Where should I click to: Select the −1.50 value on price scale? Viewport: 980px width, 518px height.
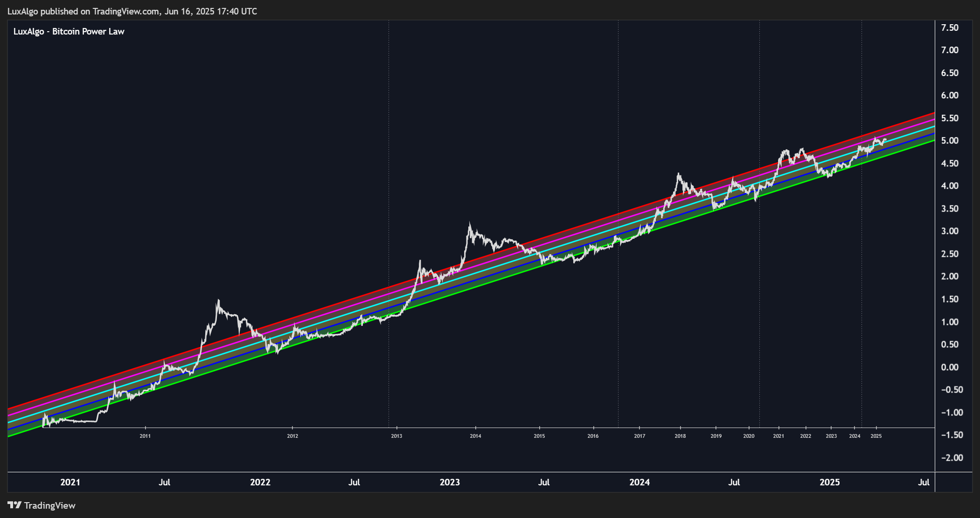pos(952,435)
